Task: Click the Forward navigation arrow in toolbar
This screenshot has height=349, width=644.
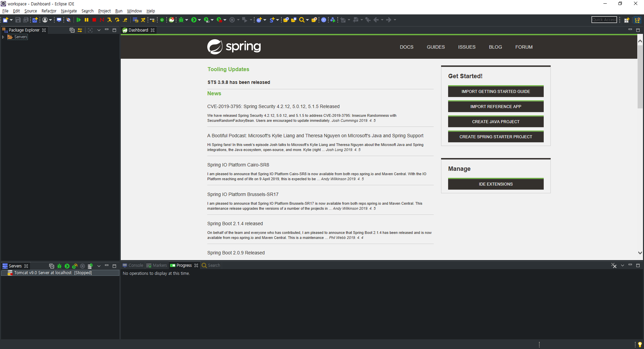Action: coord(389,20)
